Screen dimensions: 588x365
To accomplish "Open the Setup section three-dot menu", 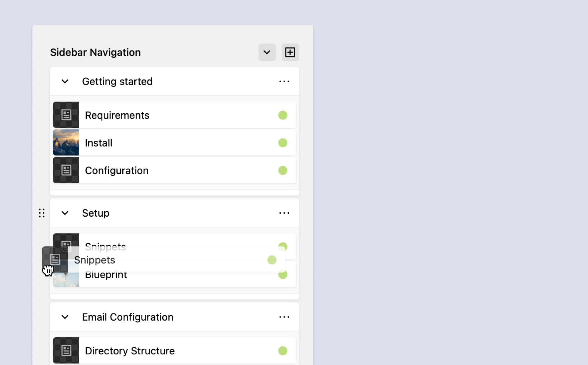I will [x=284, y=213].
